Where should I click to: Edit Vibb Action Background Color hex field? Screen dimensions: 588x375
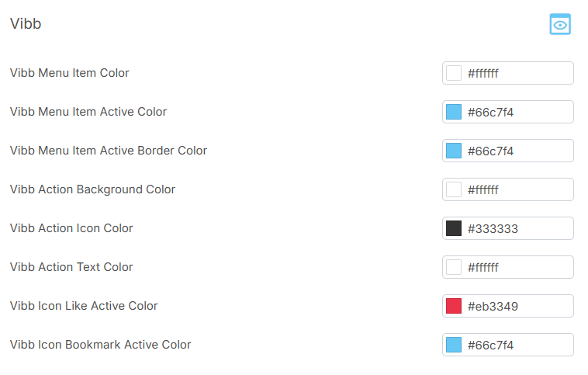[x=516, y=189]
